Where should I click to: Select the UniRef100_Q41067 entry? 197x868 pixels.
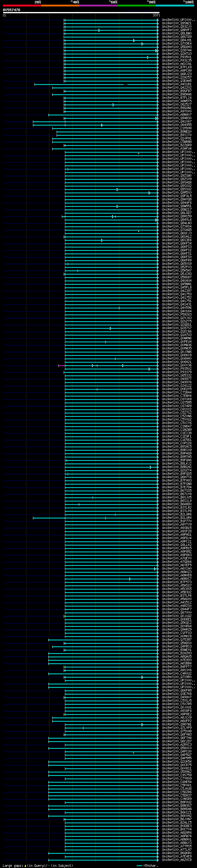coord(177,122)
